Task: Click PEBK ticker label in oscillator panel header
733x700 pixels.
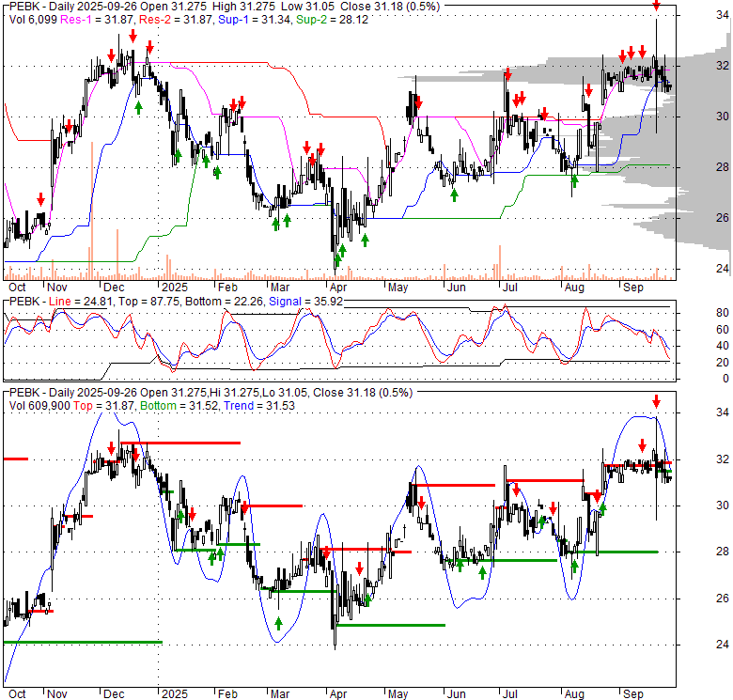Action: pyautogui.click(x=25, y=302)
